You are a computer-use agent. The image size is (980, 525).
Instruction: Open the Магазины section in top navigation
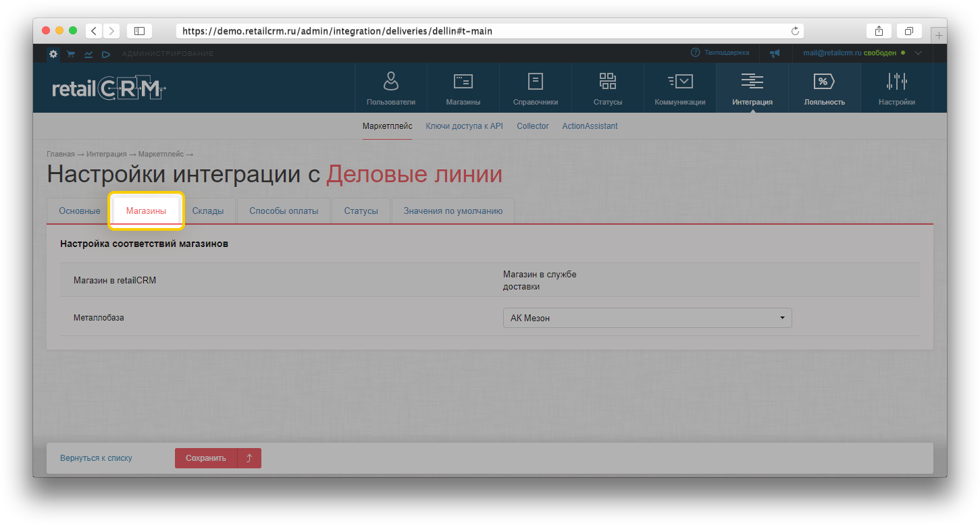click(x=463, y=88)
